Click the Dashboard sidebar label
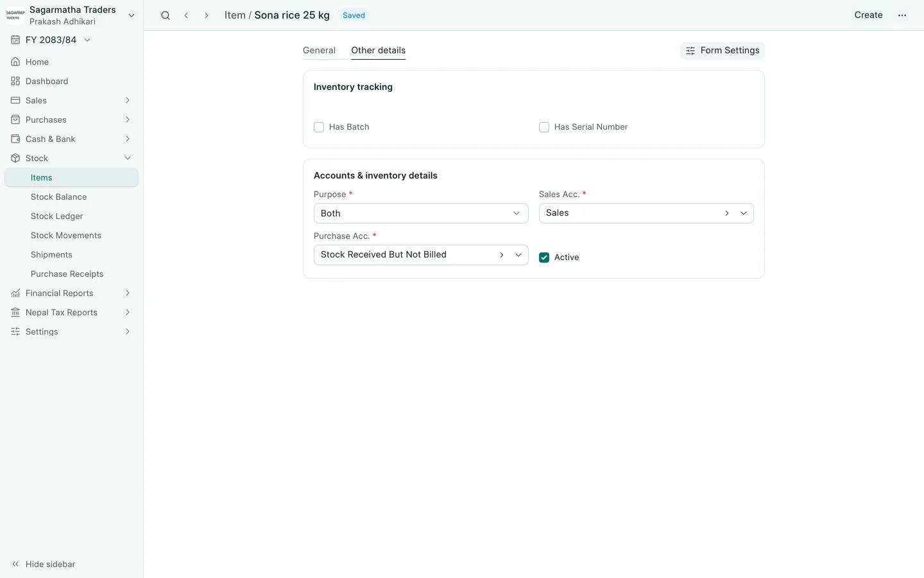Screen dimensions: 924x578 pos(47,81)
